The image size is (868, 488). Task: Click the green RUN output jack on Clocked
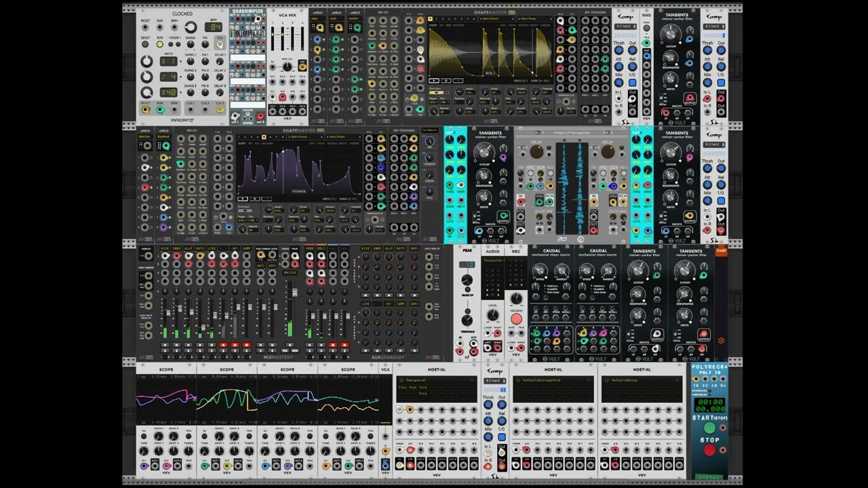click(160, 109)
